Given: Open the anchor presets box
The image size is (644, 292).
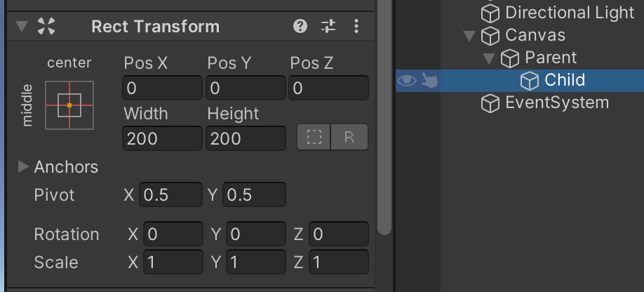Looking at the screenshot, I should 69,105.
